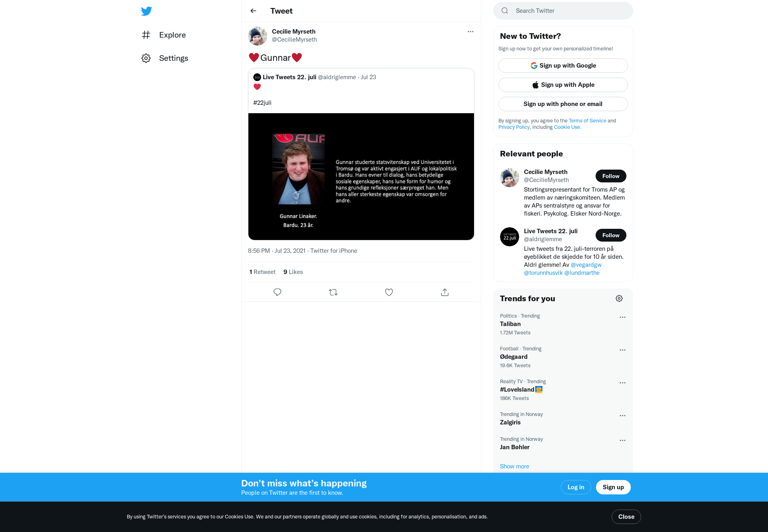Screen dimensions: 768x532
Task: Go back using the arrow icon
Action: [253, 11]
